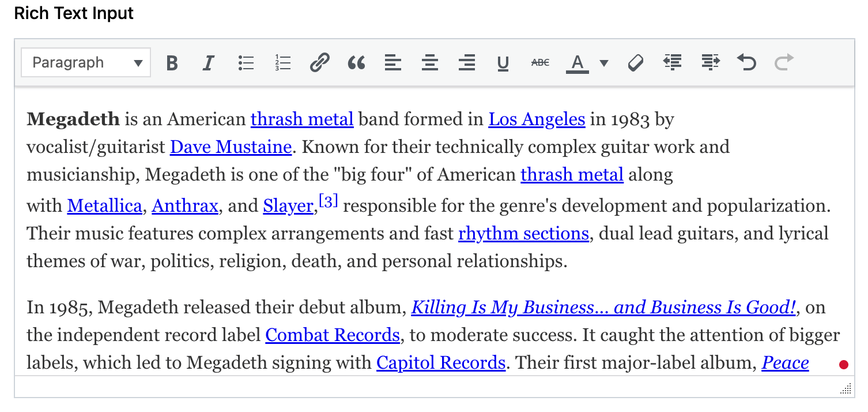Toggle bold formatting in the toolbar
The height and width of the screenshot is (412, 868).
(x=172, y=62)
